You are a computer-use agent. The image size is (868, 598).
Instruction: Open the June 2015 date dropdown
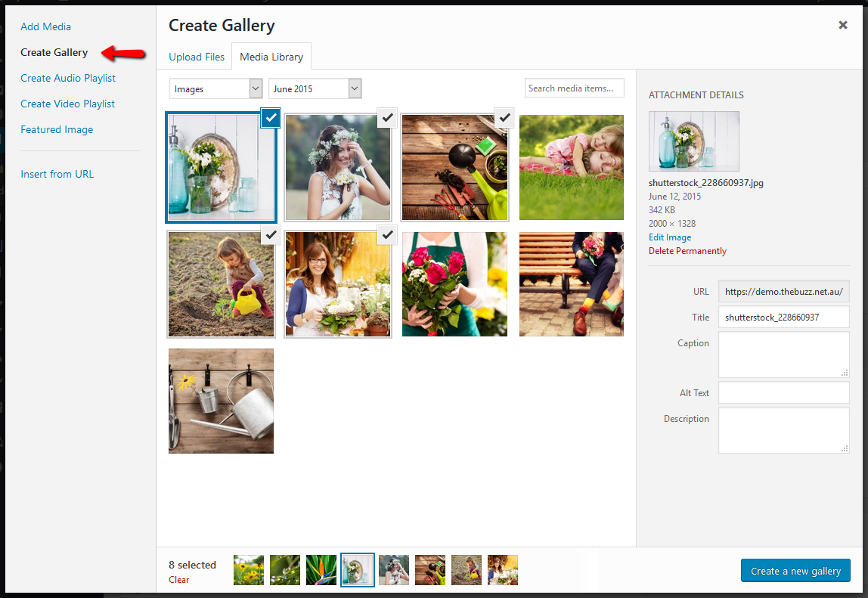315,88
